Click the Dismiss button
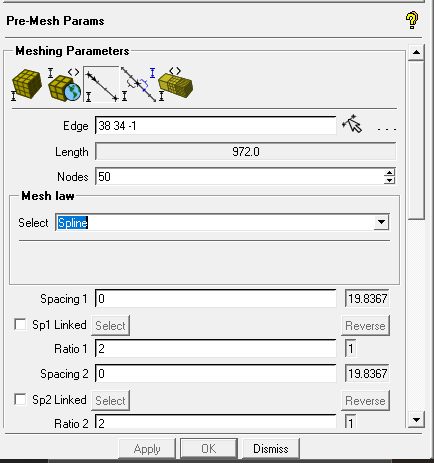434x463 pixels. coord(271,449)
